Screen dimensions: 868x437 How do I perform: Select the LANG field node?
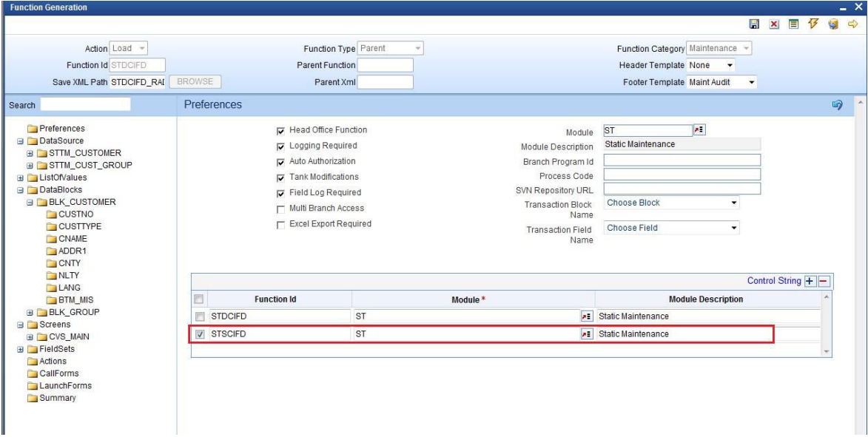click(64, 287)
